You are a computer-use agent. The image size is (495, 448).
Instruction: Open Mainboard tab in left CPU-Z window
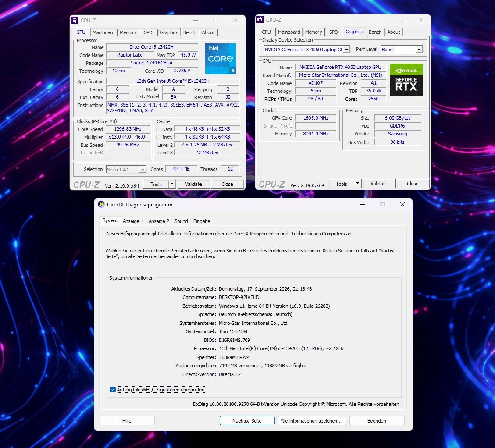pyautogui.click(x=103, y=32)
